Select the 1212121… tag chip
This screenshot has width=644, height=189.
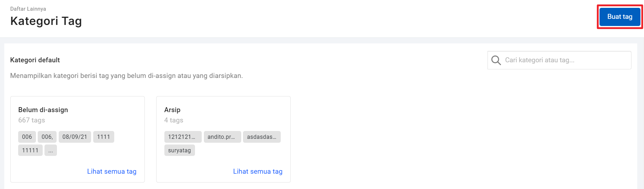click(x=183, y=137)
